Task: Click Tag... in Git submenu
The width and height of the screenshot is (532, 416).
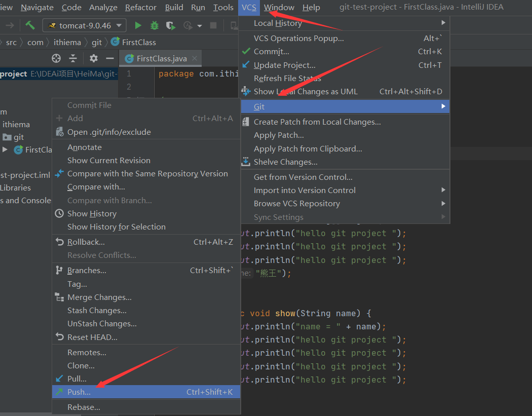Action: tap(146, 284)
